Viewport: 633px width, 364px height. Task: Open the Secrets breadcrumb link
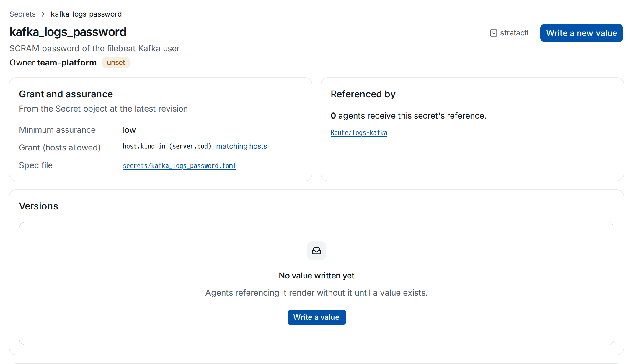pos(22,14)
